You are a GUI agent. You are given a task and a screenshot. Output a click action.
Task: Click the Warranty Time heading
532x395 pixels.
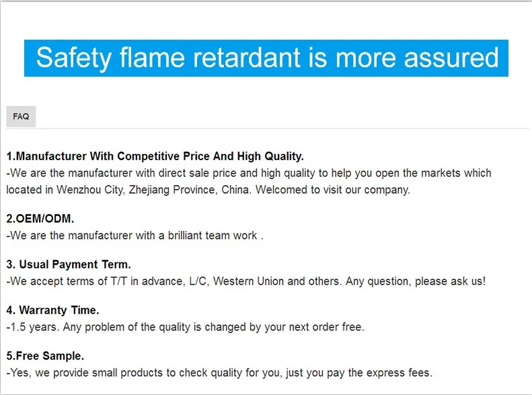52,310
